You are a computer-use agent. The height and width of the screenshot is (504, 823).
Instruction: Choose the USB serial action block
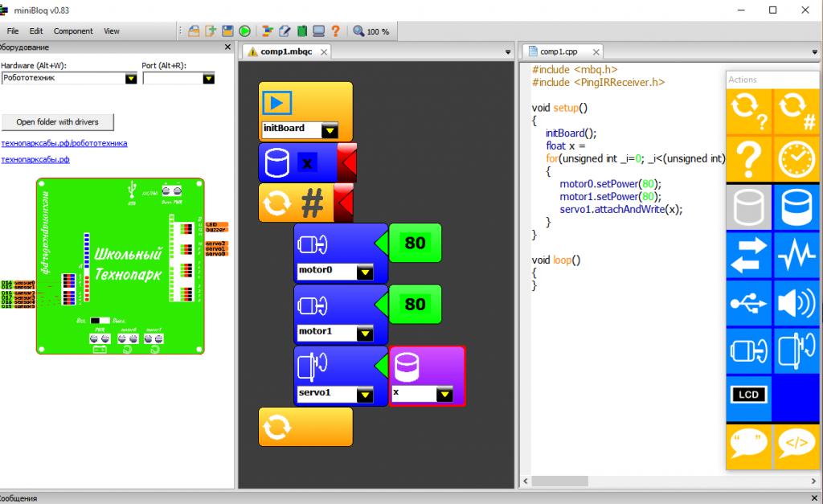749,304
